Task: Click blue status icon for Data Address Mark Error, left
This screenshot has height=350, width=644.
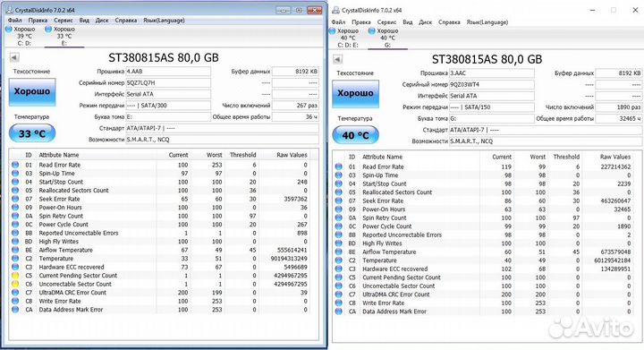Action: (x=15, y=310)
